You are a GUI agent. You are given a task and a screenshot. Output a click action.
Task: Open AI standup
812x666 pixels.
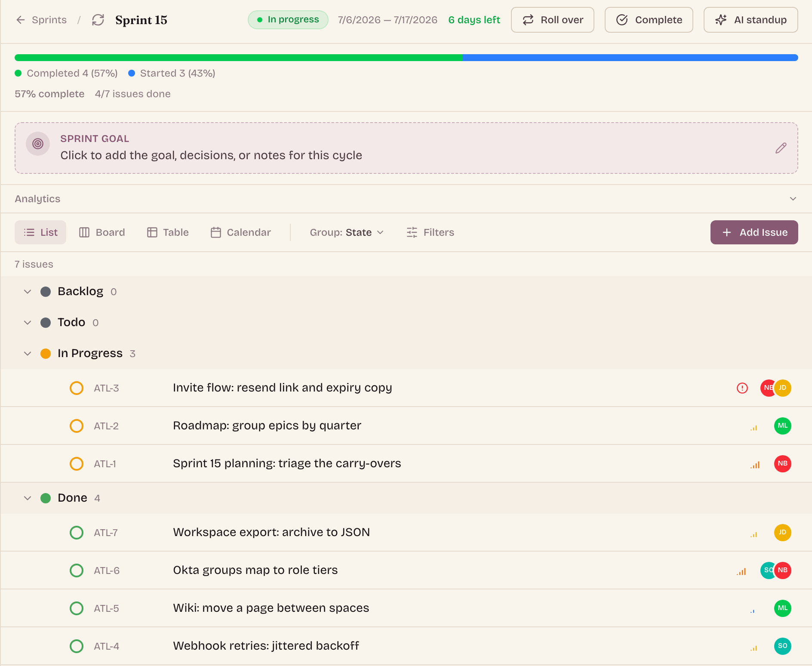click(x=751, y=20)
